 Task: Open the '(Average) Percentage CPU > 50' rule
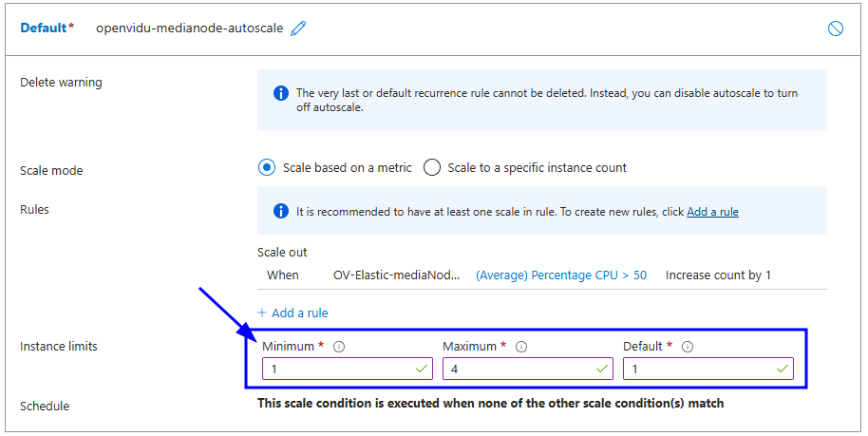click(x=560, y=275)
